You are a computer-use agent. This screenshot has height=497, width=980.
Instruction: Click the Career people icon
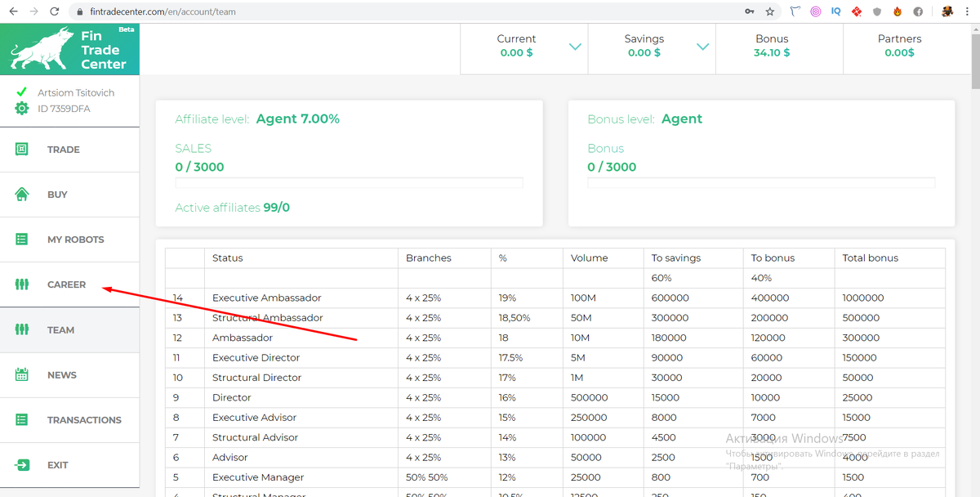click(x=21, y=284)
